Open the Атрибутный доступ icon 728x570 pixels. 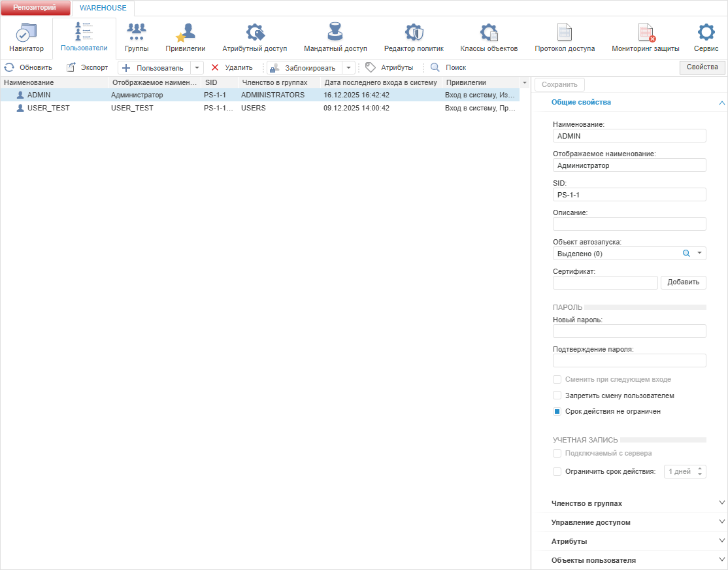254,32
